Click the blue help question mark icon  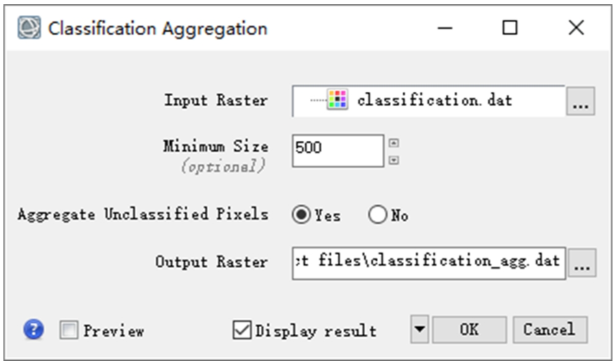tap(34, 330)
